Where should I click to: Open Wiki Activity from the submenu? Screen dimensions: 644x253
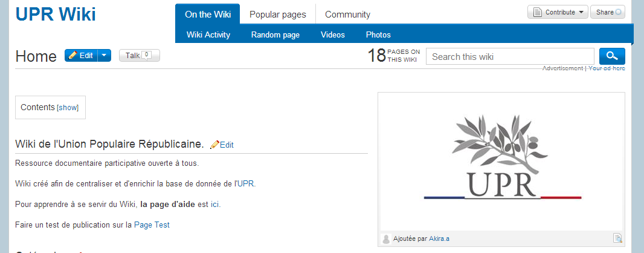(208, 34)
